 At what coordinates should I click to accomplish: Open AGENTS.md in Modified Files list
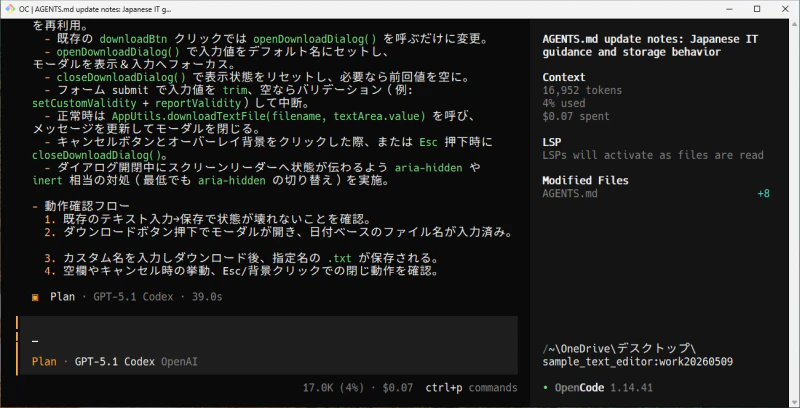[x=570, y=193]
